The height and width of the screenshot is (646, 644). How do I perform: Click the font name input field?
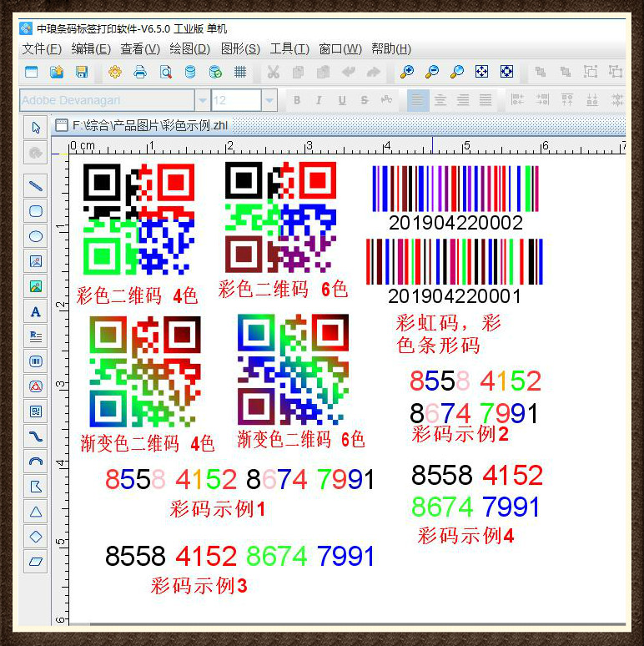click(107, 100)
